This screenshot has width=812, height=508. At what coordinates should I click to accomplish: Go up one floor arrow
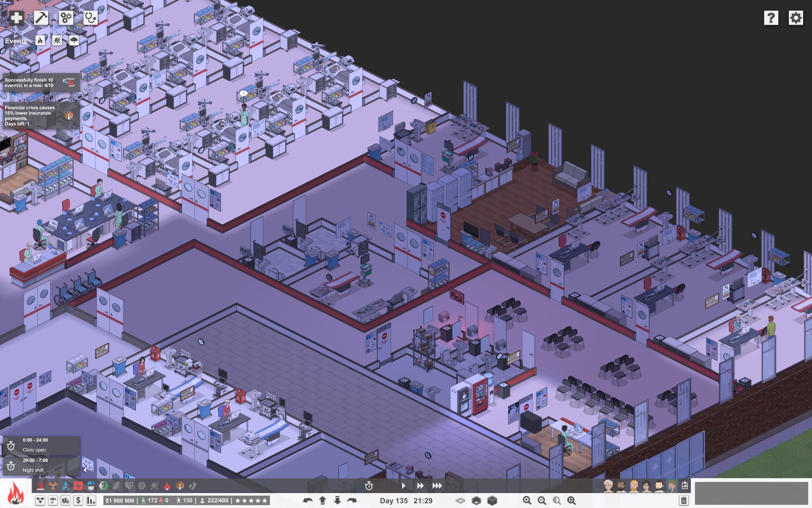point(323,500)
